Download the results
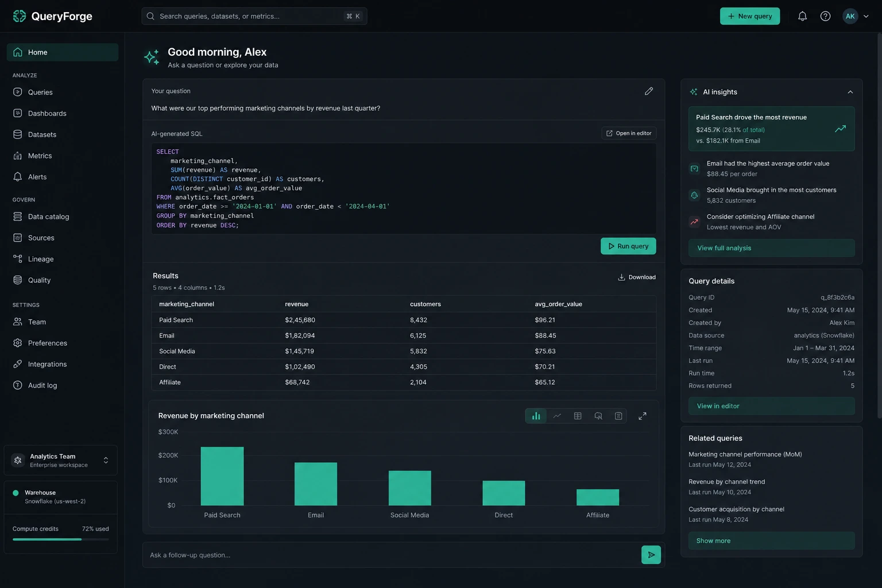882x588 pixels. coord(636,277)
